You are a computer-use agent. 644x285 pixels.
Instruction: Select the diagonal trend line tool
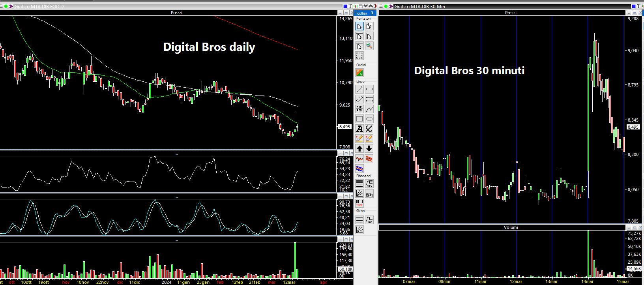coord(359,89)
